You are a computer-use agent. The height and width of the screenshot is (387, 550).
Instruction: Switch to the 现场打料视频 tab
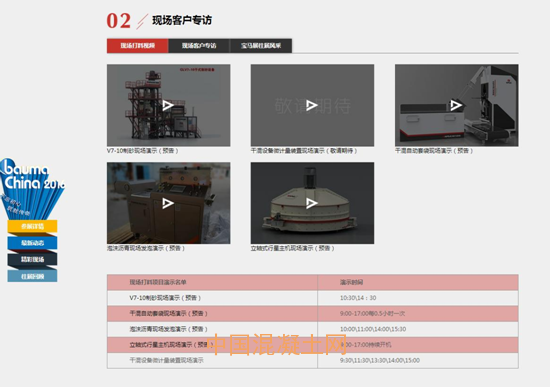138,46
